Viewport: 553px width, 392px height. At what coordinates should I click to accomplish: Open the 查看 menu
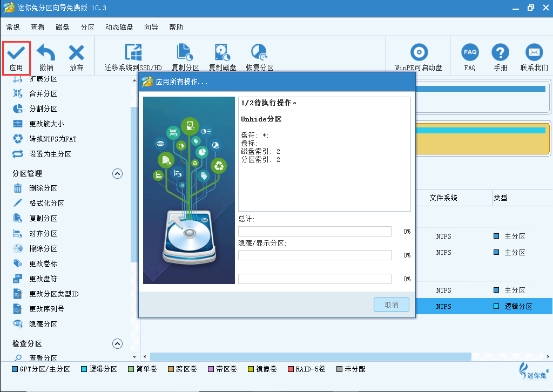38,27
